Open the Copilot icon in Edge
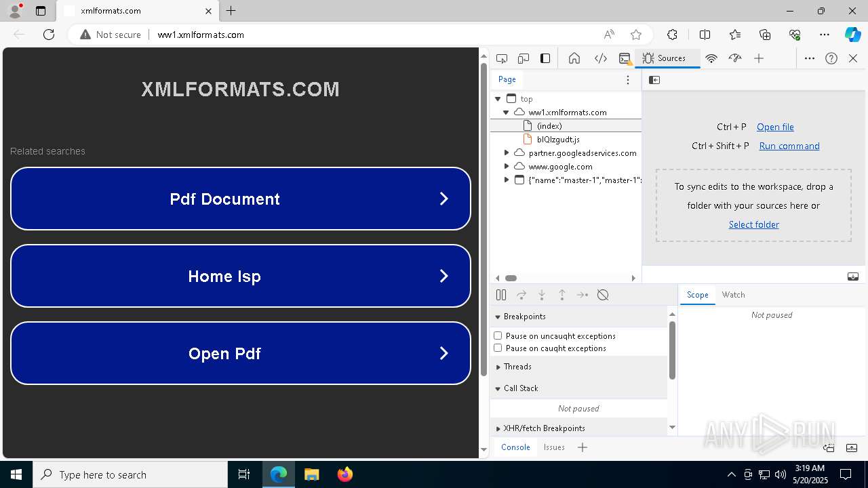 point(852,35)
